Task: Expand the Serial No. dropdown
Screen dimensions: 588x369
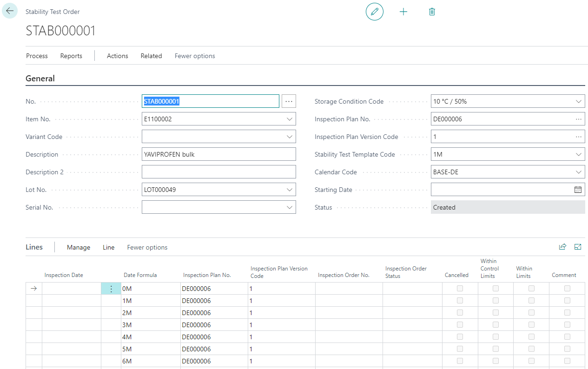Action: (x=290, y=207)
